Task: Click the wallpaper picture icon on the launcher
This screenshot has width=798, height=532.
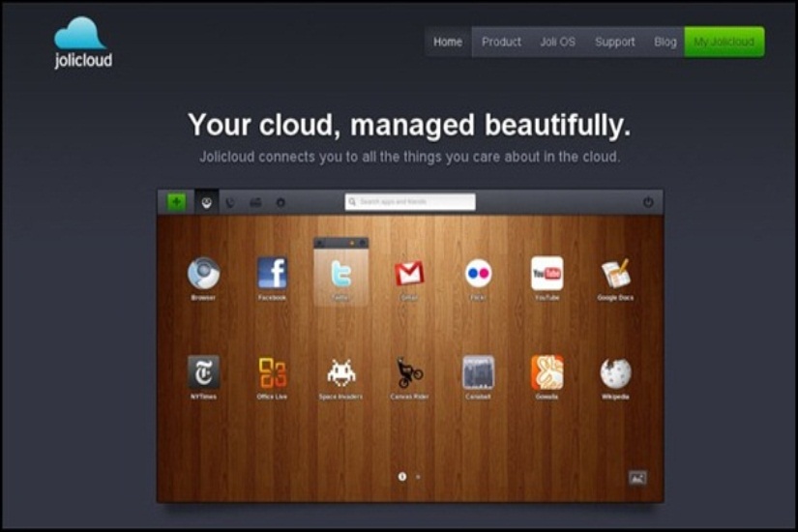Action: pos(637,478)
